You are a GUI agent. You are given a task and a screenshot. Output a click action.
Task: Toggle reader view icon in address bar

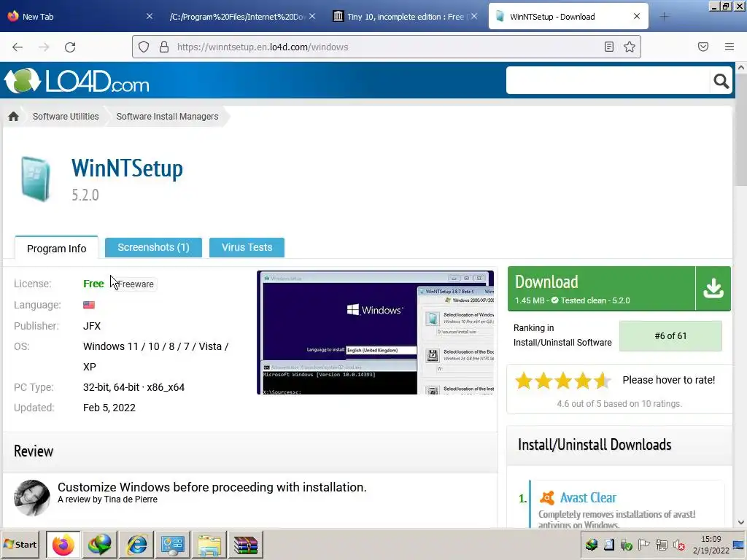pyautogui.click(x=609, y=47)
